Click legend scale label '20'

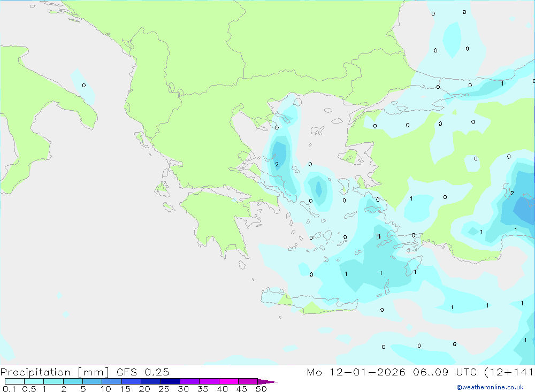tap(144, 389)
